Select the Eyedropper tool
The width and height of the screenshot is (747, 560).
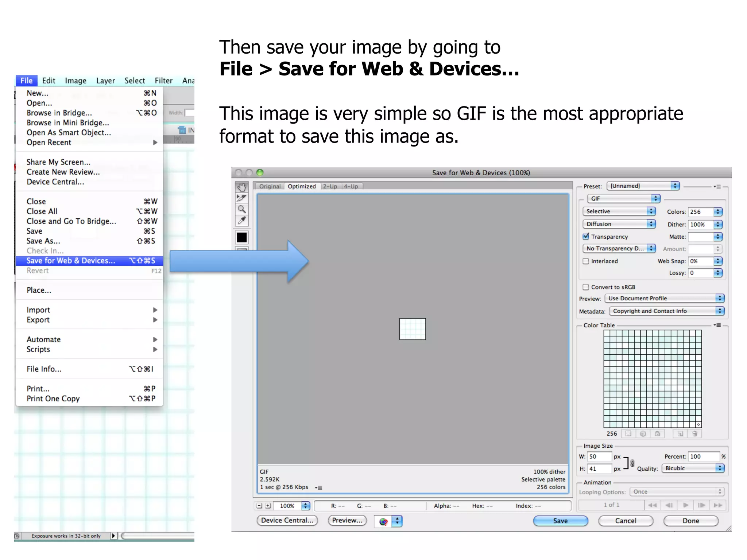pos(241,221)
